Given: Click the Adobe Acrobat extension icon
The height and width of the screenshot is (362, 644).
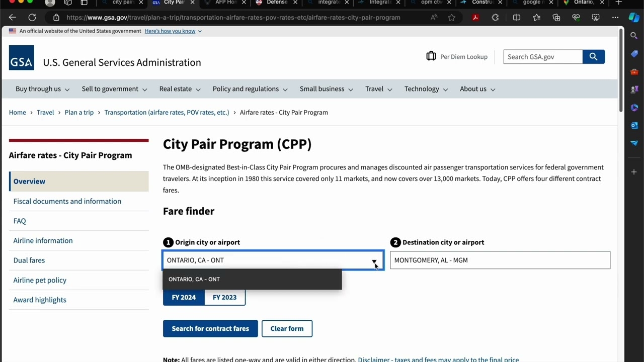Looking at the screenshot, I should coord(475,17).
